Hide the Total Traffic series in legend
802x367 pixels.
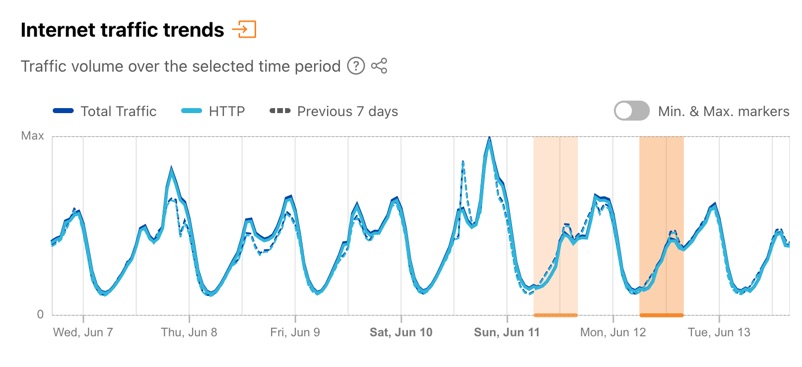(x=105, y=111)
